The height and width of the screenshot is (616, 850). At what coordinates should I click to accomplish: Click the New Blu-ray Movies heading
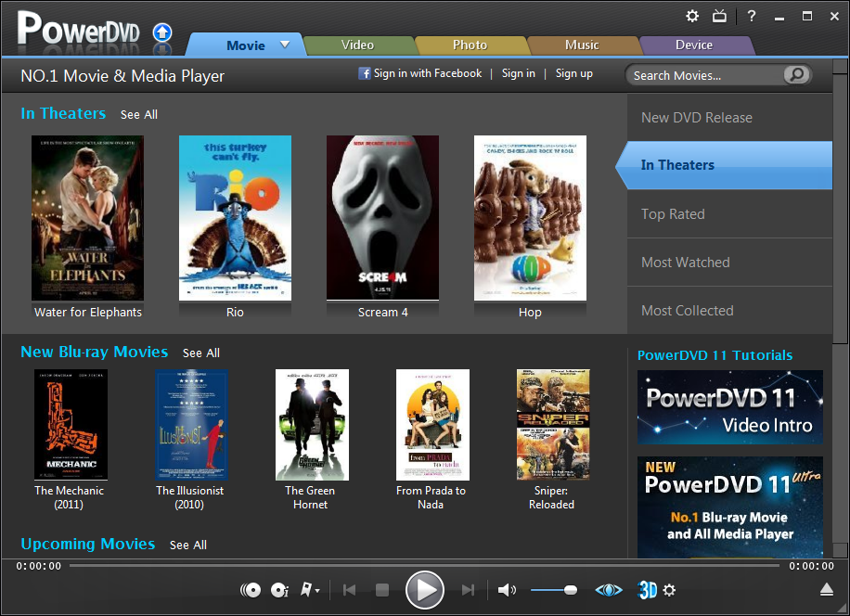95,353
